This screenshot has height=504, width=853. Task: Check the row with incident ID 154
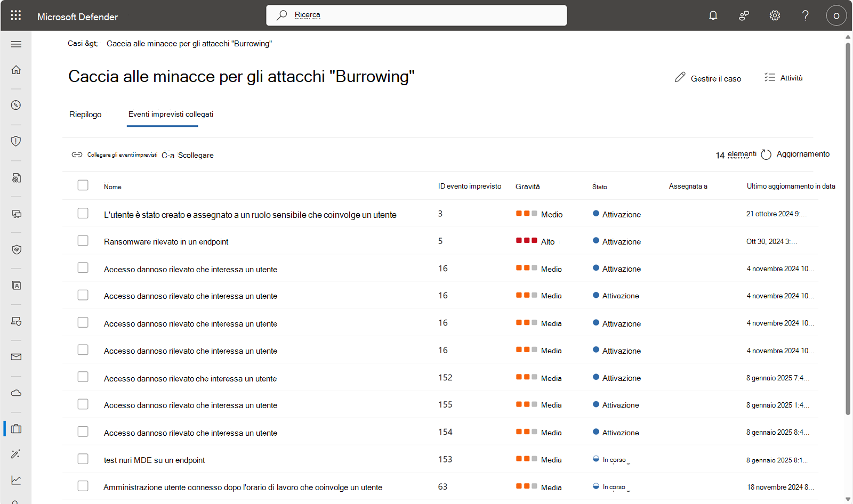[x=83, y=432]
